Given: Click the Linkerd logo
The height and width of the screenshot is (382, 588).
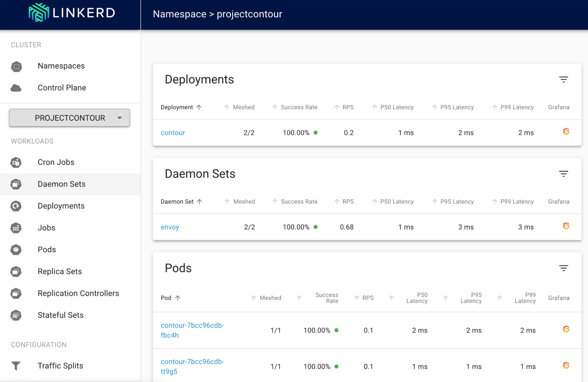Looking at the screenshot, I should point(72,13).
